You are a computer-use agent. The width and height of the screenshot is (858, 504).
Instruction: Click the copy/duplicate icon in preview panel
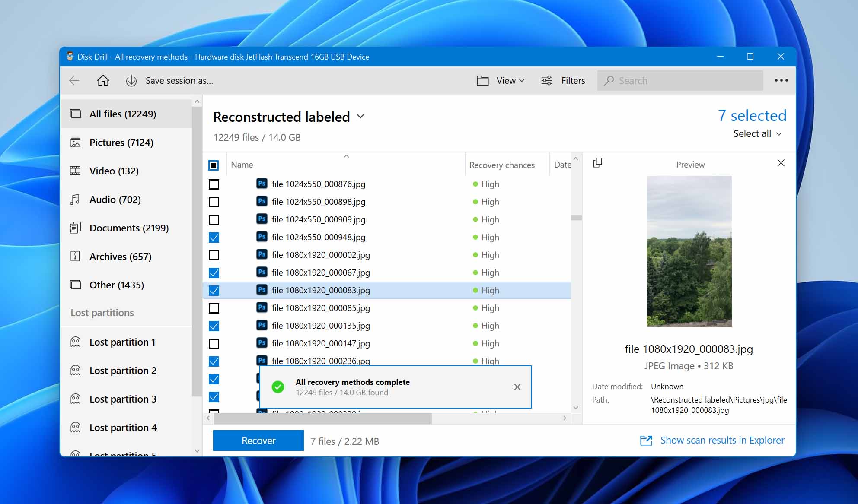[598, 163]
